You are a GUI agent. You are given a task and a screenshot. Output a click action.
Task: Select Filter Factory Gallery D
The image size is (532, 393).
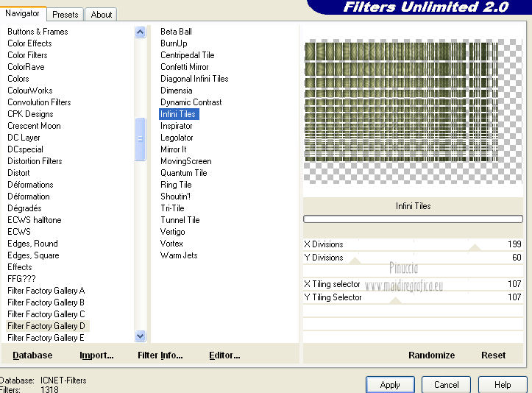pyautogui.click(x=46, y=326)
